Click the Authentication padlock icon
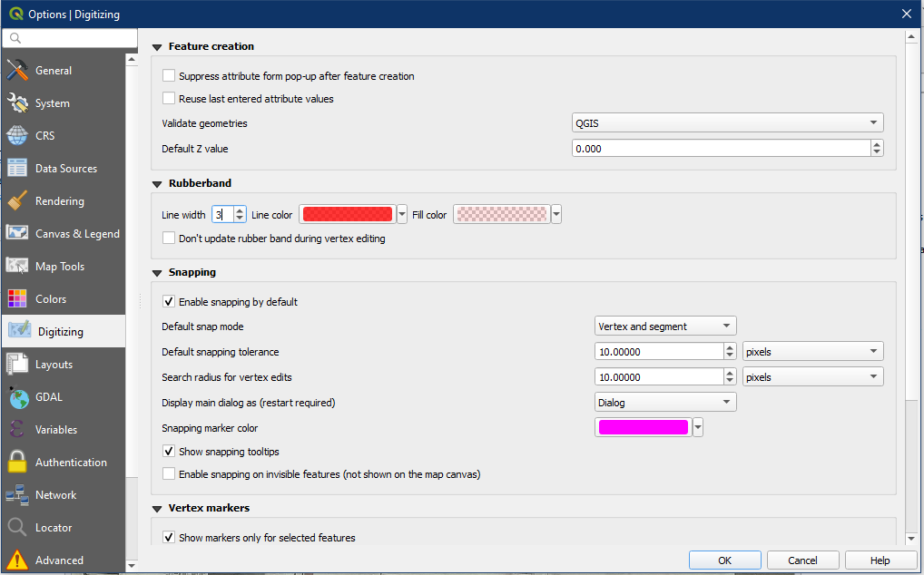Screen dimensions: 924x575 [17, 463]
